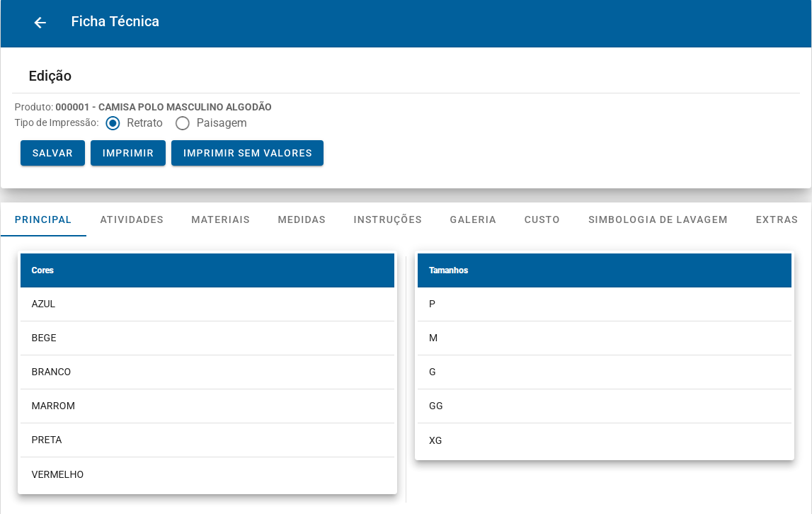812x514 pixels.
Task: Select the XG size row
Action: click(605, 440)
